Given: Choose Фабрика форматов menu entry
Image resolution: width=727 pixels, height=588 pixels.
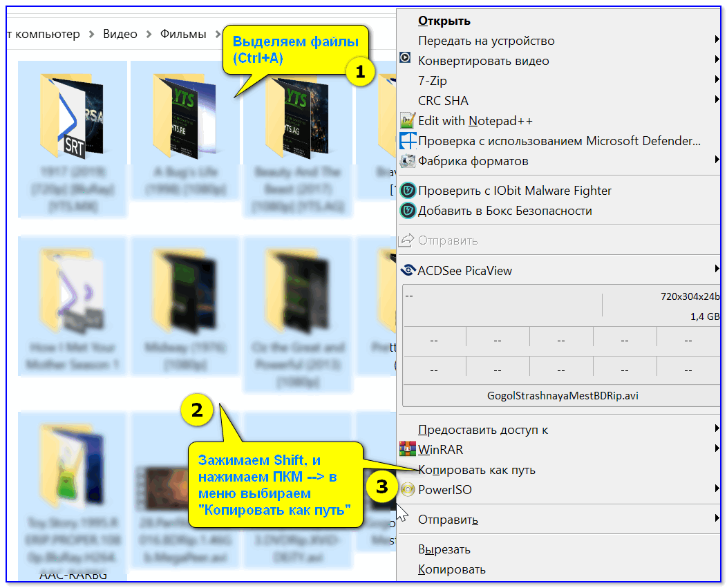Looking at the screenshot, I should [473, 161].
